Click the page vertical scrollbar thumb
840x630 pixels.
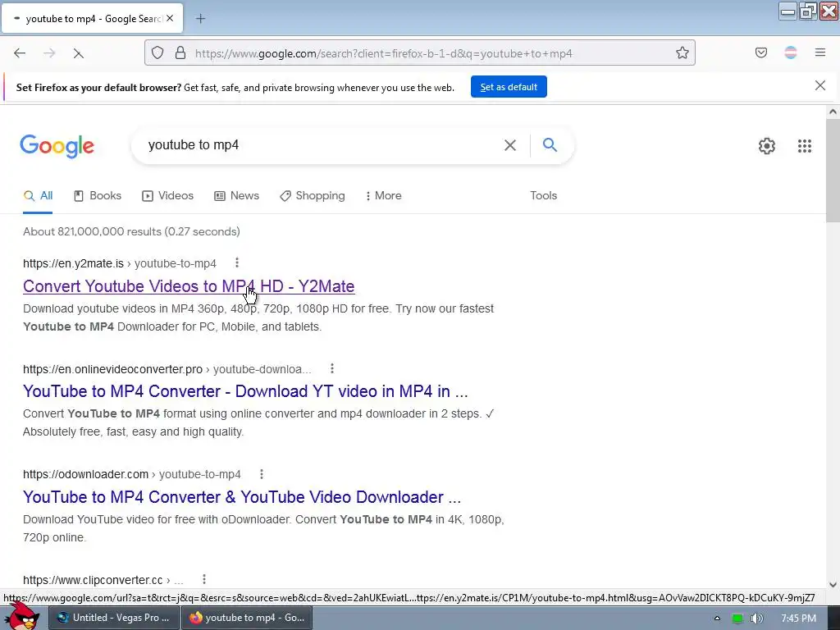(833, 171)
